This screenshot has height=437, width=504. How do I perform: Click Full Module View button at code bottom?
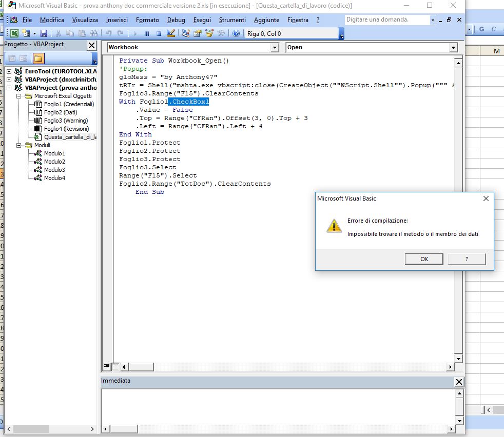(115, 366)
